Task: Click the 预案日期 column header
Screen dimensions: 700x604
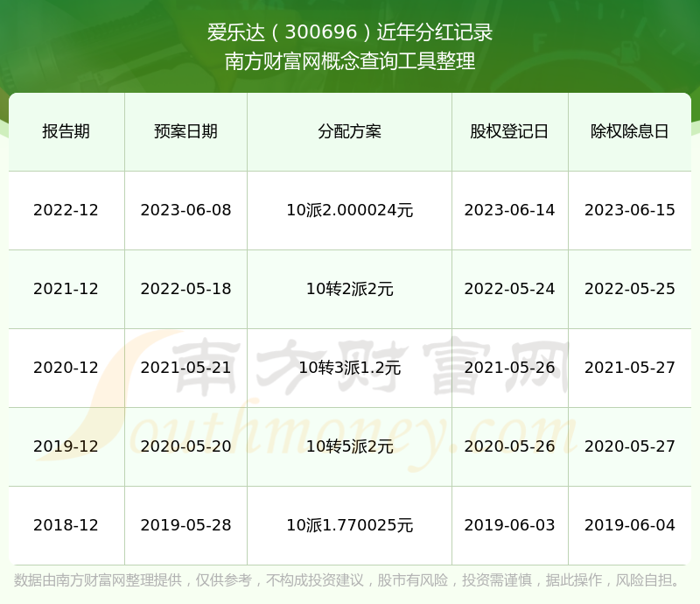Action: point(185,131)
